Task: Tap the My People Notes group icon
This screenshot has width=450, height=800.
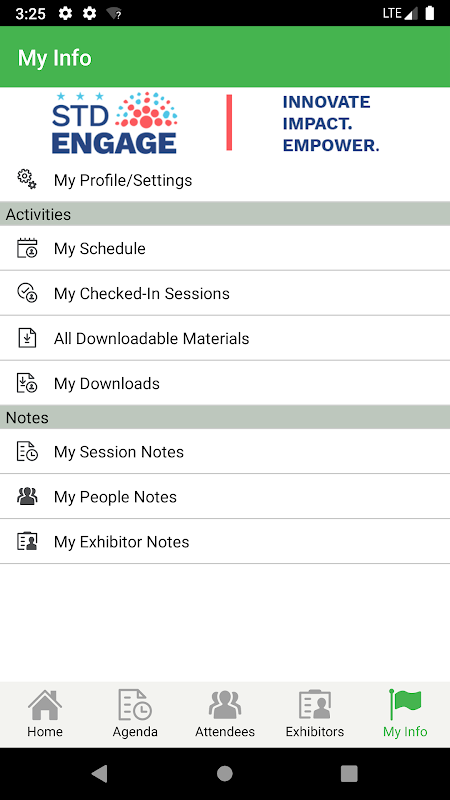Action: pyautogui.click(x=27, y=496)
